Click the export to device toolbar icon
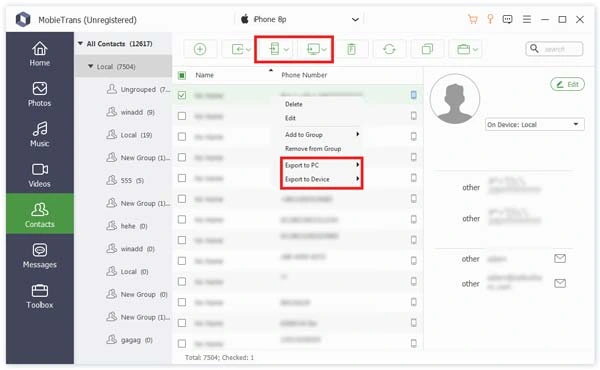 point(274,49)
